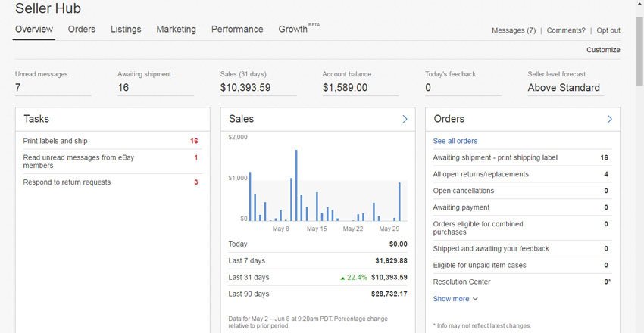644x333 pixels.
Task: Select the Performance tab
Action: (x=237, y=30)
